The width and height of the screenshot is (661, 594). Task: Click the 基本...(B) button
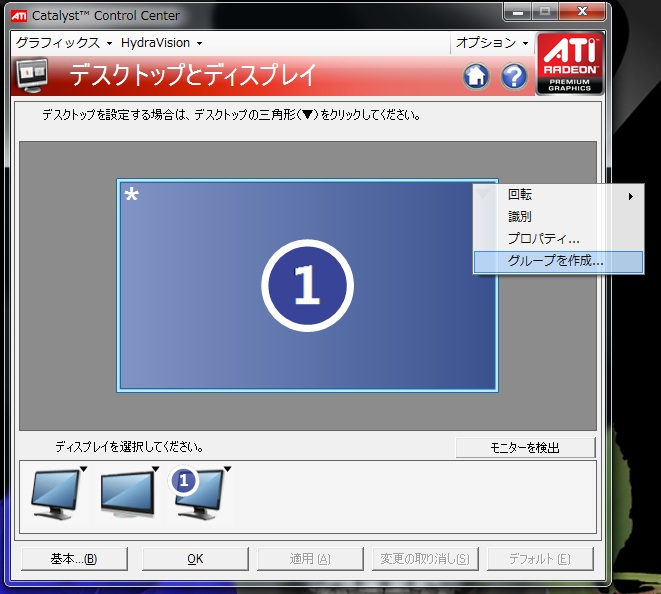[x=74, y=559]
